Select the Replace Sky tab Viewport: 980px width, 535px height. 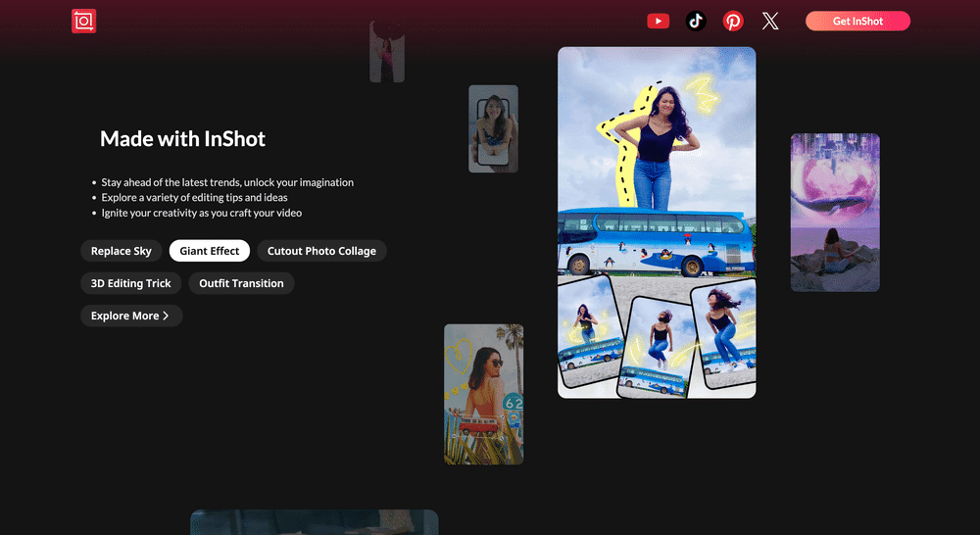[122, 251]
